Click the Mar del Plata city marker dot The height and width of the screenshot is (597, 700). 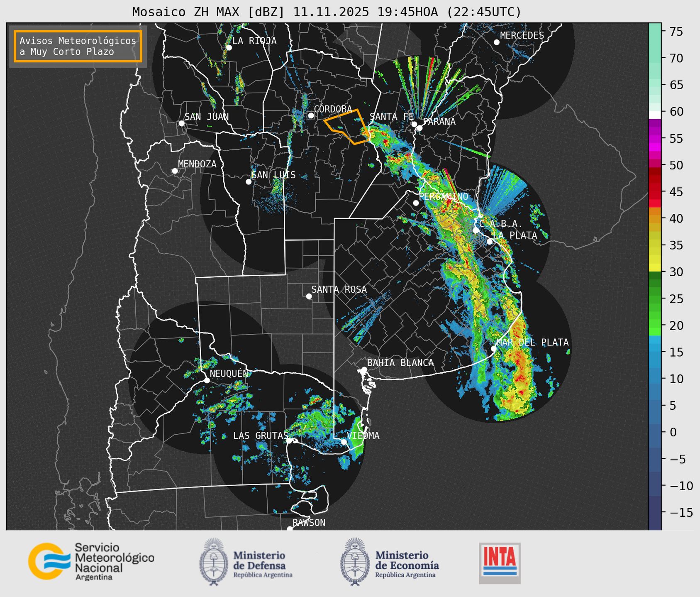494,349
